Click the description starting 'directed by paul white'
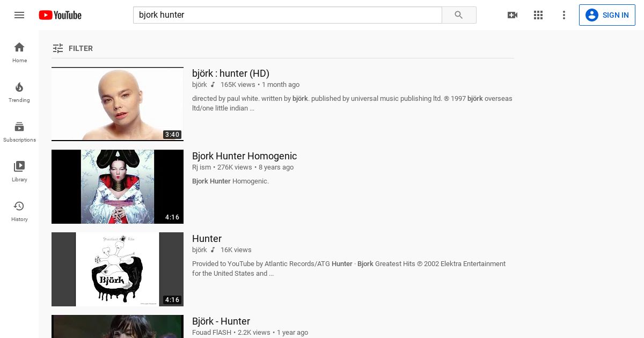Viewport: 644px width, 338px height. pos(352,104)
